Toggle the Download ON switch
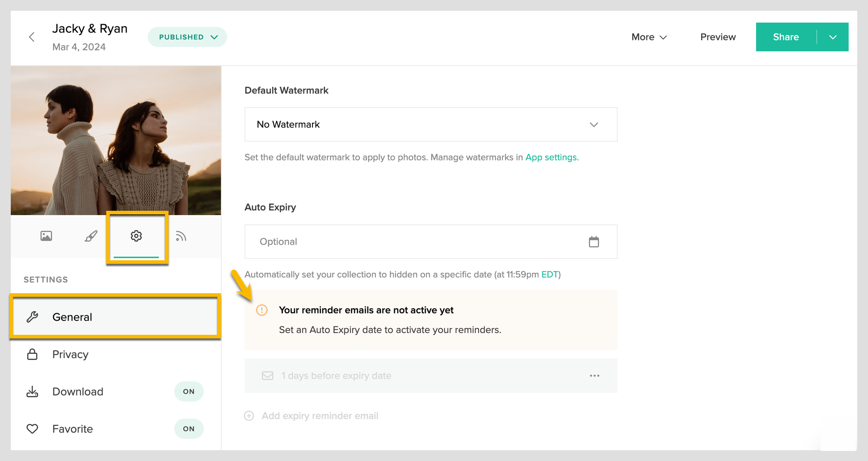This screenshot has height=461, width=868. tap(188, 392)
